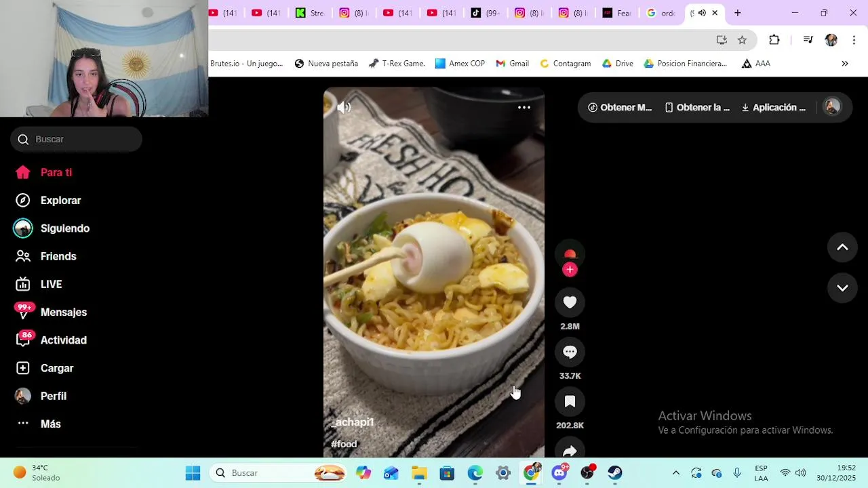868x488 pixels.
Task: Open the AAA bookmark
Action: pyautogui.click(x=755, y=64)
